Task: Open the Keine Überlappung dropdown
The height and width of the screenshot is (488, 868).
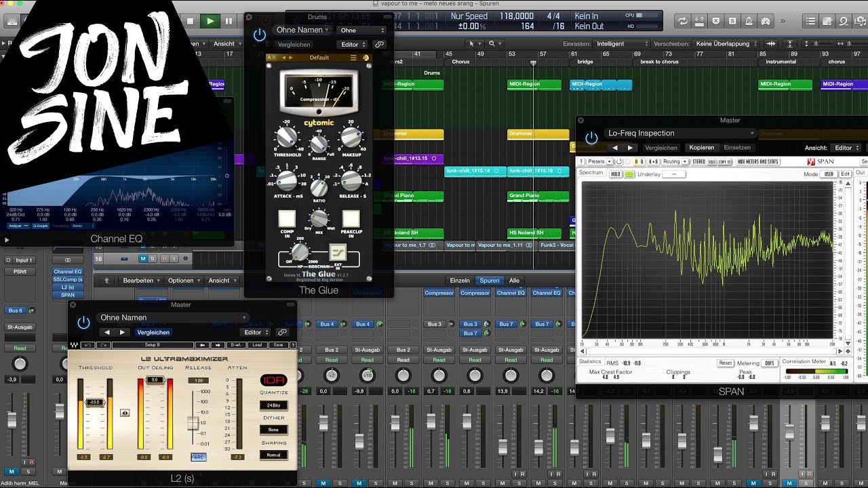Action: (x=727, y=44)
